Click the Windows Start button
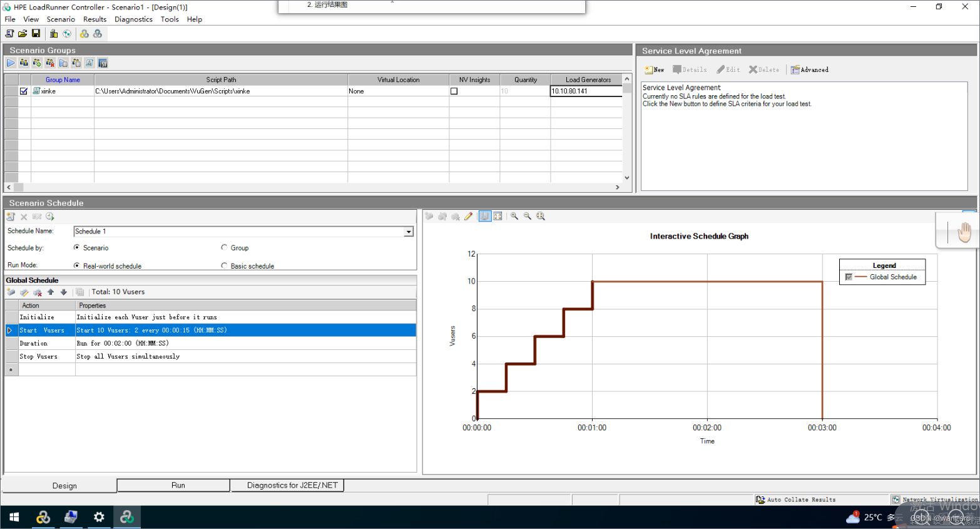This screenshot has height=529, width=980. point(14,517)
